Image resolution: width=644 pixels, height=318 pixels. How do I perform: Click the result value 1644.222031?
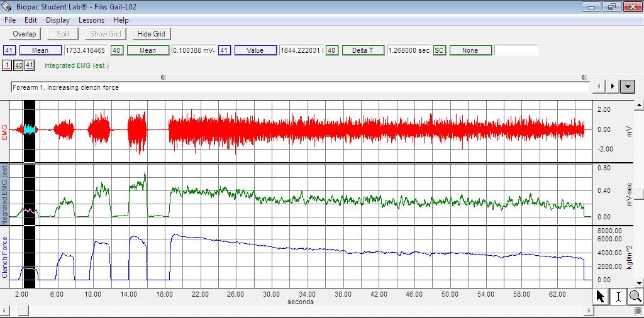click(x=301, y=50)
